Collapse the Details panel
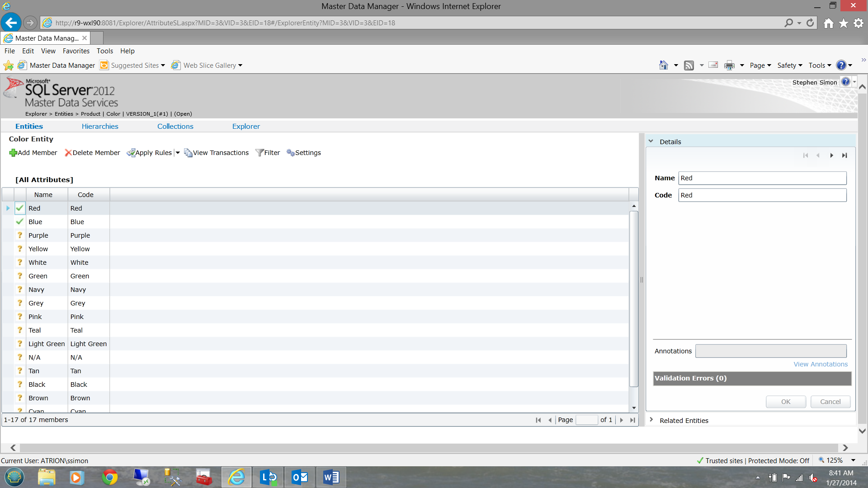Viewport: 868px width, 488px height. click(651, 141)
